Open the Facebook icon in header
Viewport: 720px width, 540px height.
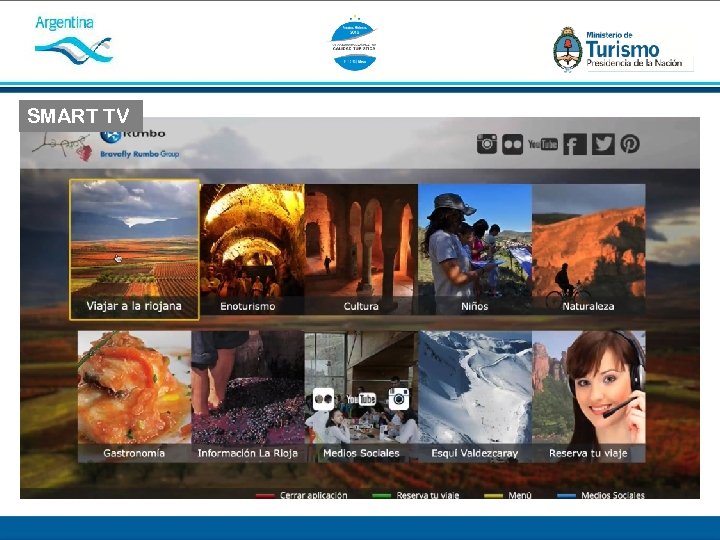point(574,144)
